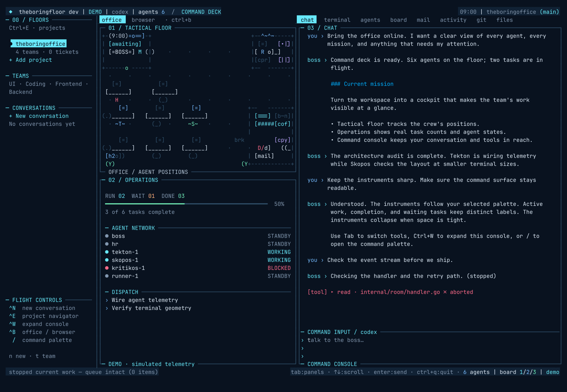
Task: Open the files tab
Action: pos(504,20)
